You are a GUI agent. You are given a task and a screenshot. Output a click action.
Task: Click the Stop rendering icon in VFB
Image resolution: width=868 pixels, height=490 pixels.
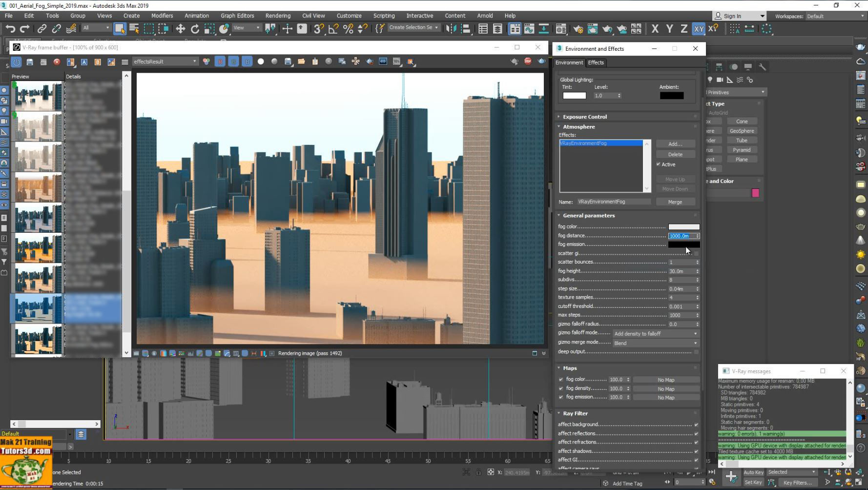click(528, 61)
